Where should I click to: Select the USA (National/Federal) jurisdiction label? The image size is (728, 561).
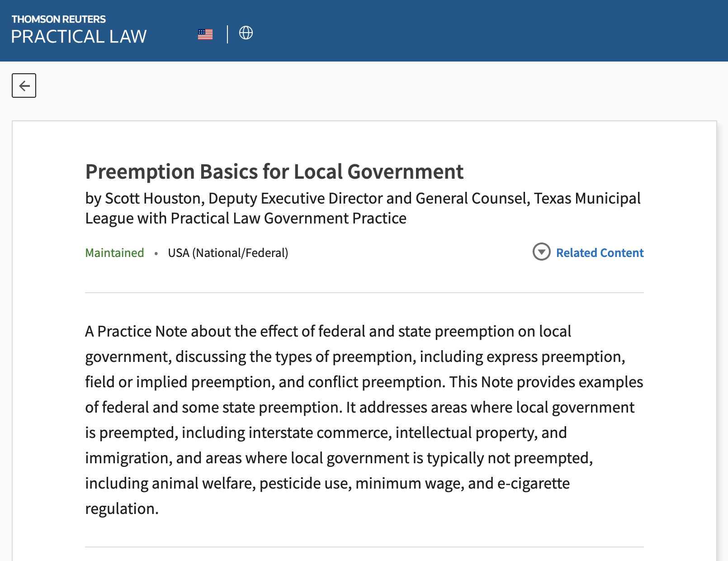228,253
